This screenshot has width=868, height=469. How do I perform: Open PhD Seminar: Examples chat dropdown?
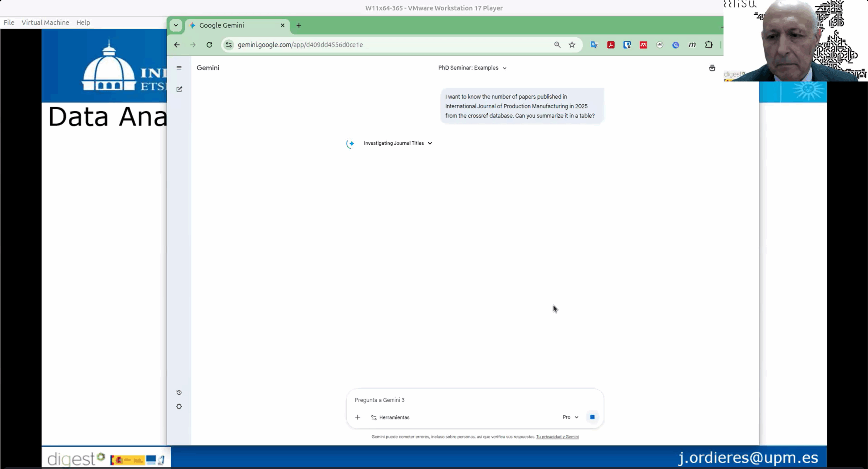click(472, 68)
